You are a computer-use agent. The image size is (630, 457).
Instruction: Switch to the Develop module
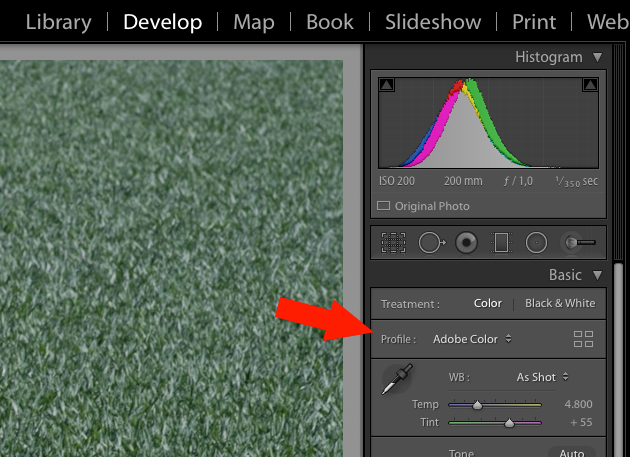pyautogui.click(x=162, y=22)
